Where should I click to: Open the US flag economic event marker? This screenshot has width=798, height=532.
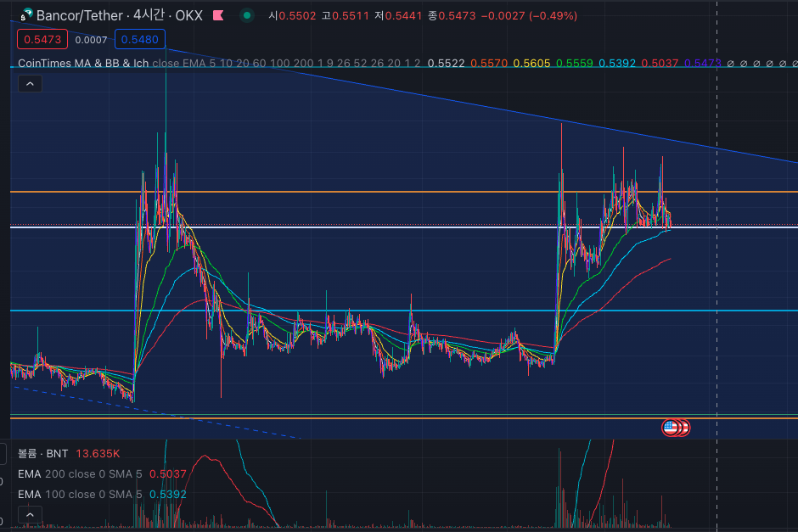tap(671, 428)
